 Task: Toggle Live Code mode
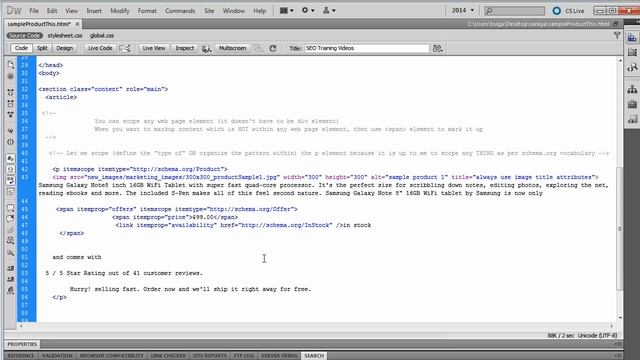click(x=100, y=48)
